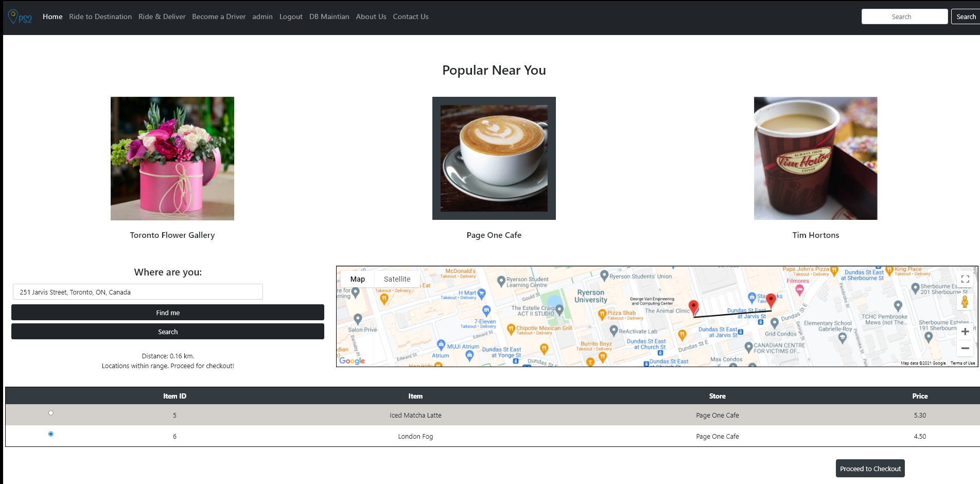Click the Ryerson Students' Union pin
This screenshot has width=980, height=484.
604,276
